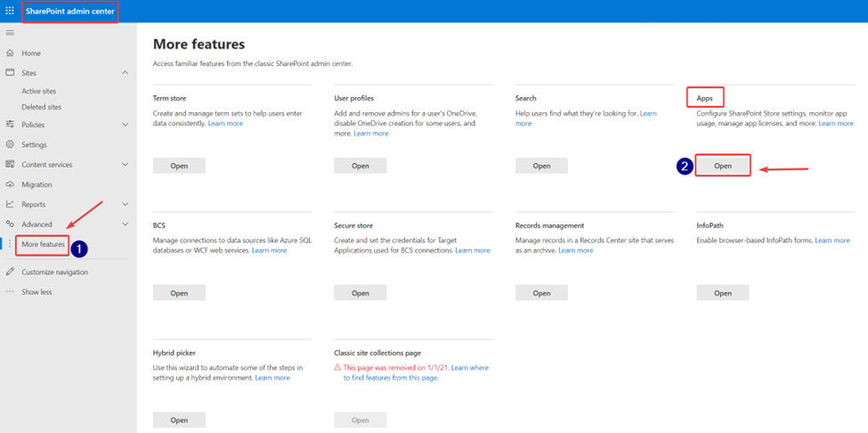The image size is (868, 433).
Task: Open the Secure store feature
Action: (361, 293)
